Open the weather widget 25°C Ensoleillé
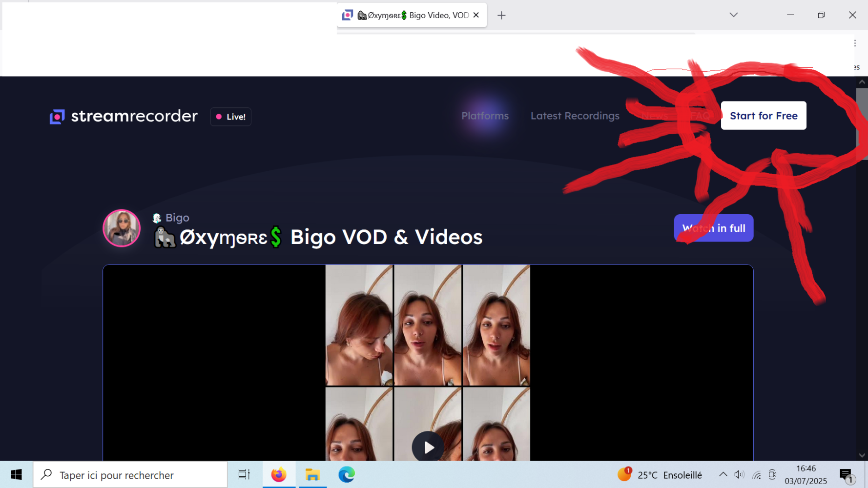The image size is (868, 488). 660,475
